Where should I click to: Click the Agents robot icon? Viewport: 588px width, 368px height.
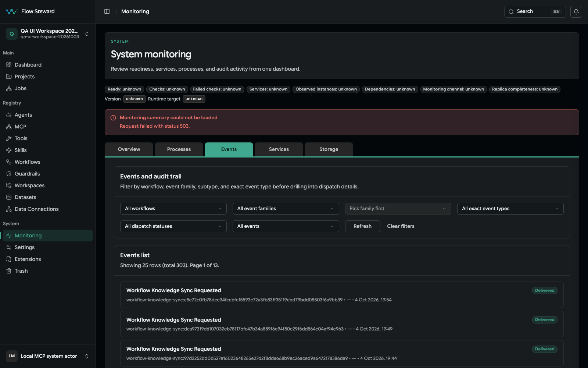(9, 115)
